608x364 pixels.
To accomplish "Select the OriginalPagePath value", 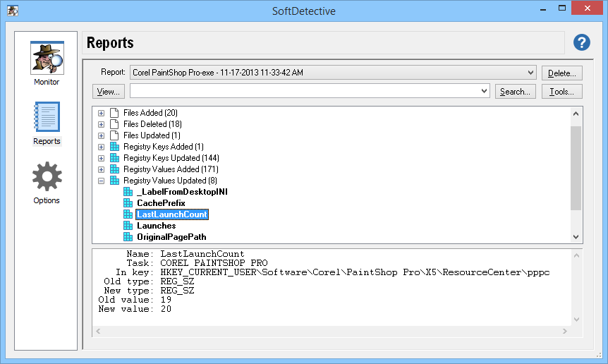I will 171,237.
